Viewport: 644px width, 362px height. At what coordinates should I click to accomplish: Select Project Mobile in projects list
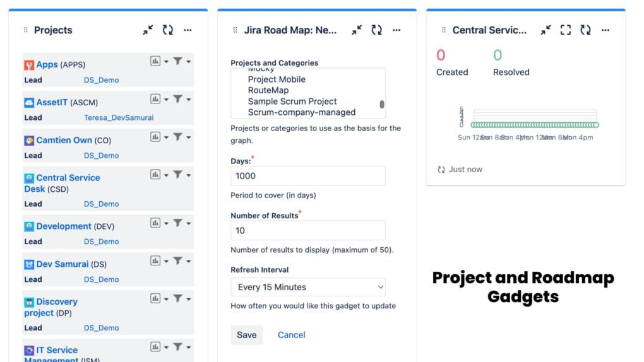point(277,79)
